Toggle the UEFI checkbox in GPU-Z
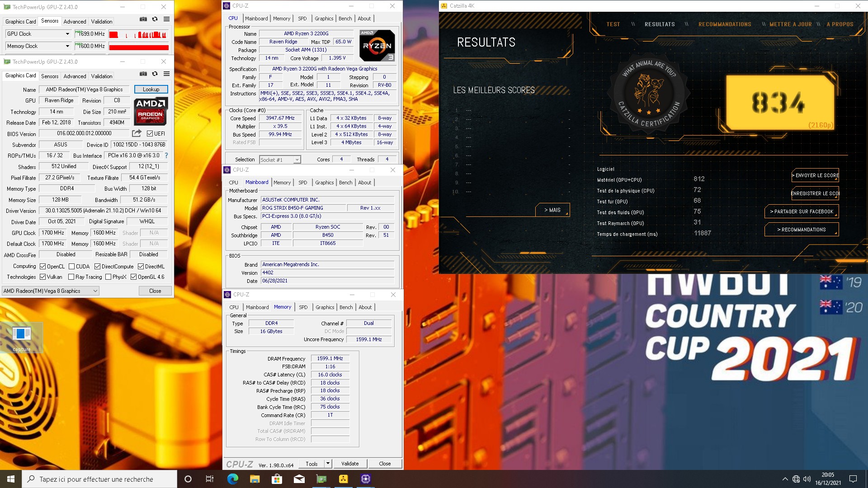Viewport: 868px width, 488px height. [150, 133]
